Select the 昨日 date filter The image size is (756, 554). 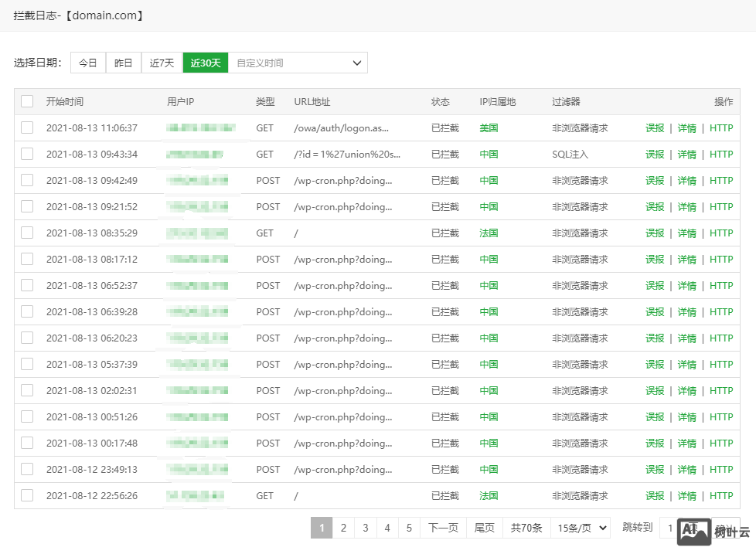click(123, 63)
